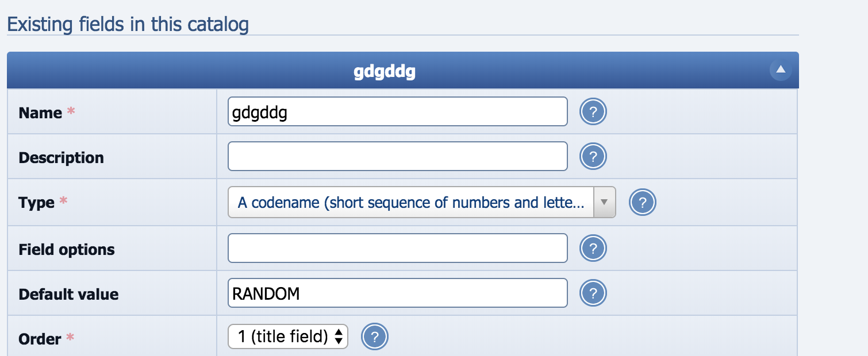868x356 pixels.
Task: Collapse the gdgddg field panel arrow
Action: [x=780, y=70]
